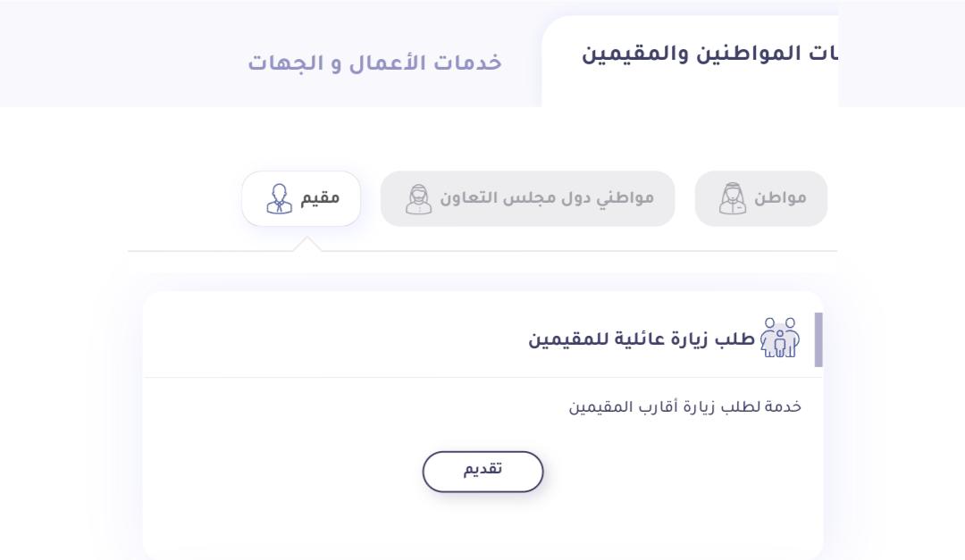Click the GCC citizen headdress icon
Image resolution: width=965 pixels, height=560 pixels.
418,199
